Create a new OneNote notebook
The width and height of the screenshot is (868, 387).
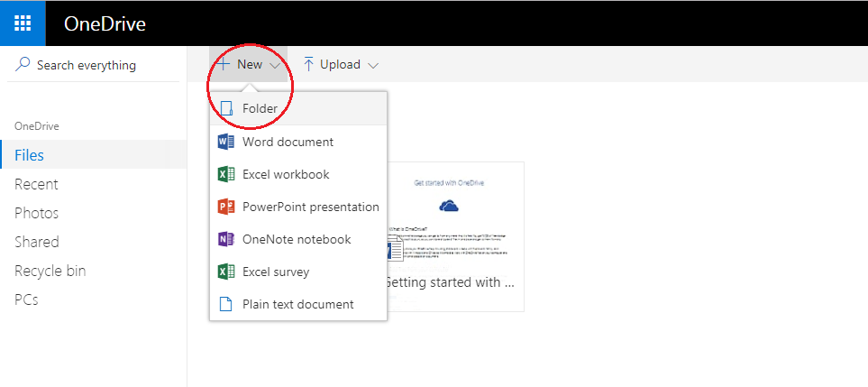[x=297, y=239]
